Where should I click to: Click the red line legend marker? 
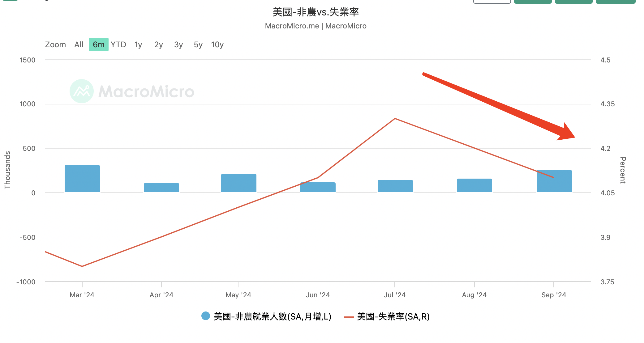[349, 317]
